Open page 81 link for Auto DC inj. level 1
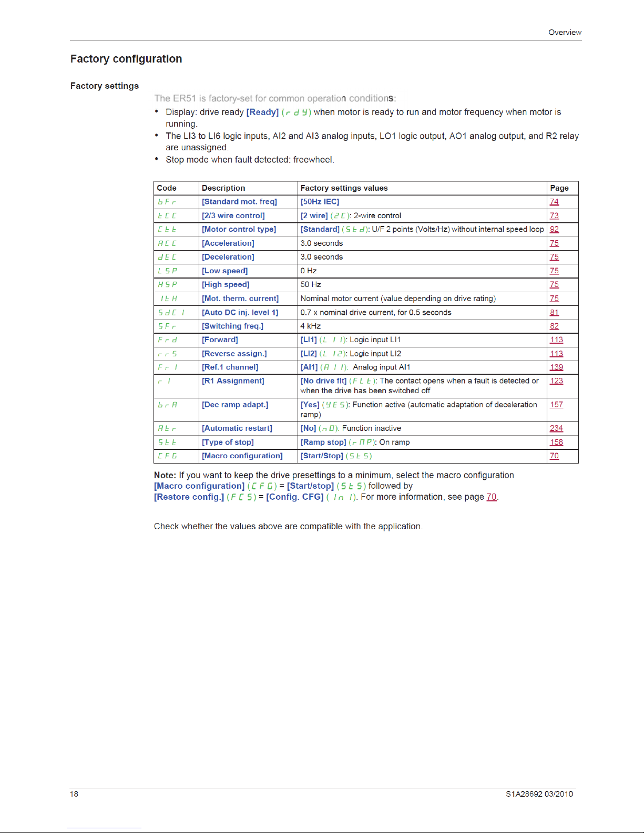The width and height of the screenshot is (644, 833). click(x=554, y=312)
